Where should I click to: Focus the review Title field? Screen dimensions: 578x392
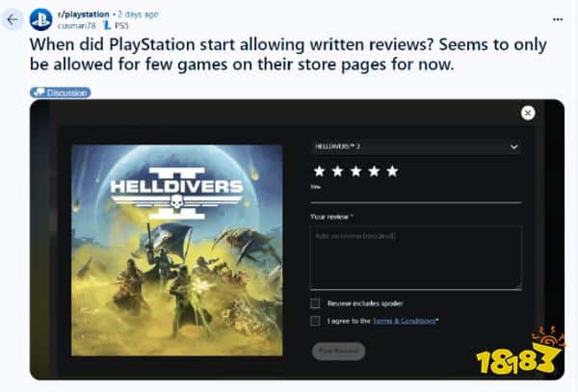[x=415, y=196]
